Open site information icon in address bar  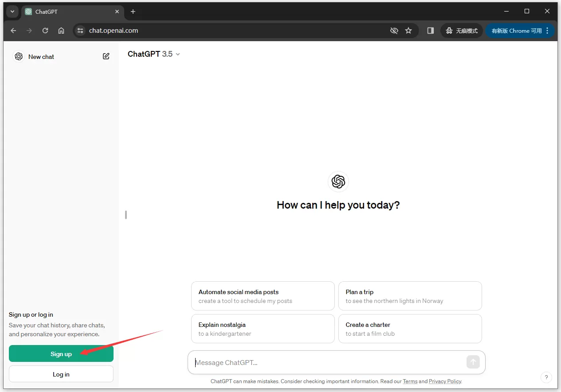80,31
